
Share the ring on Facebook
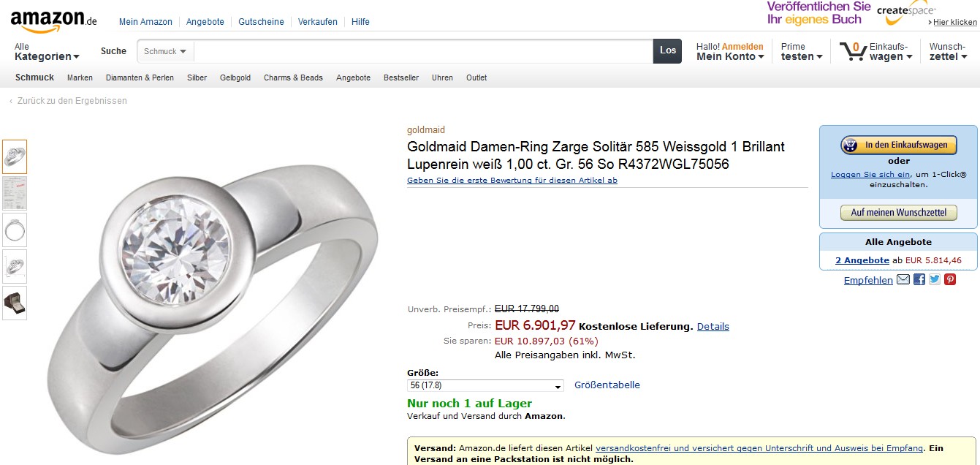pyautogui.click(x=919, y=279)
